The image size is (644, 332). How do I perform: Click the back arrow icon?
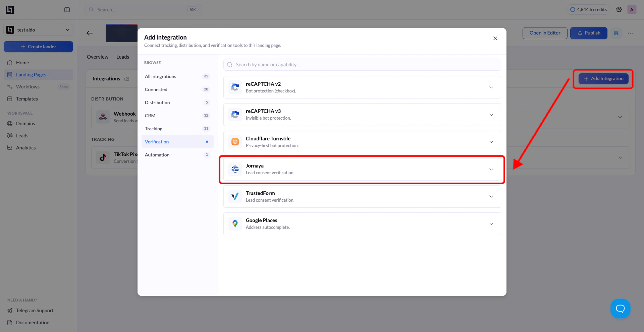point(90,33)
